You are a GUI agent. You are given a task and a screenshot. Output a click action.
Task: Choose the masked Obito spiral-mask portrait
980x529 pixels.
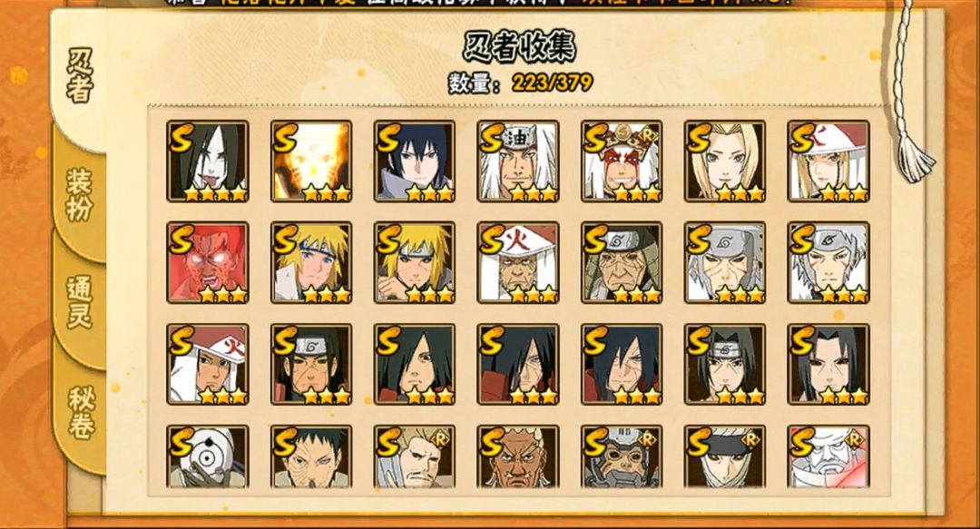[208, 457]
